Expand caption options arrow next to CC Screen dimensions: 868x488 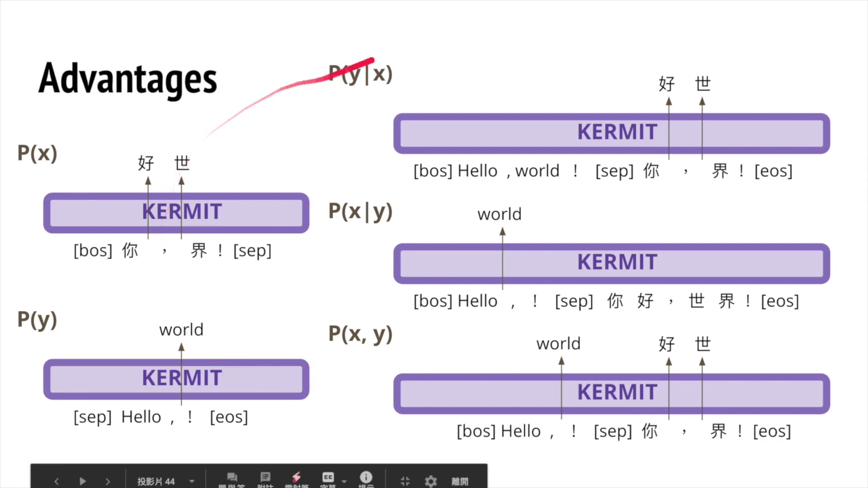[344, 481]
